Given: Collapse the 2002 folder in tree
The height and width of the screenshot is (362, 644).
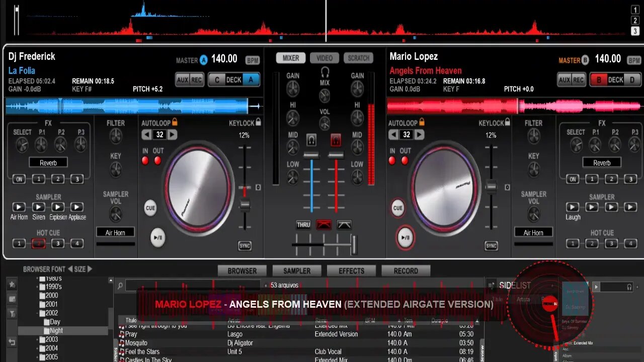Looking at the screenshot, I should point(37,313).
